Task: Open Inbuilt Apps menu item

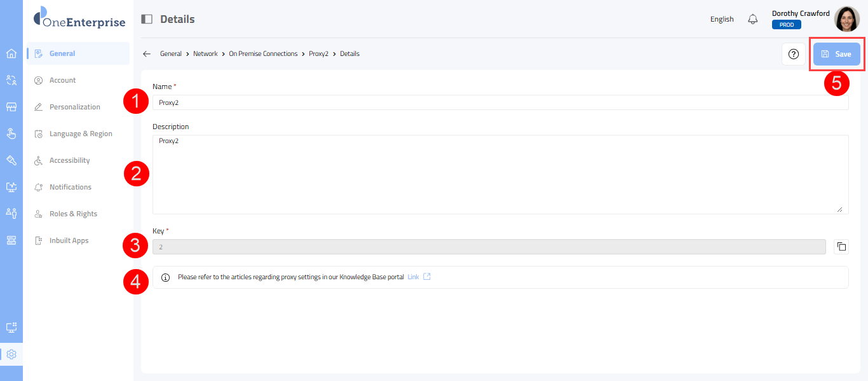Action: pyautogui.click(x=69, y=240)
